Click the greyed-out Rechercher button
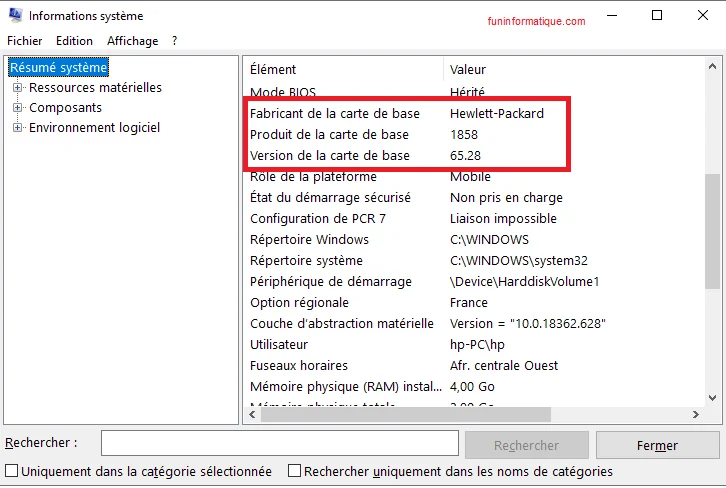 tap(526, 445)
